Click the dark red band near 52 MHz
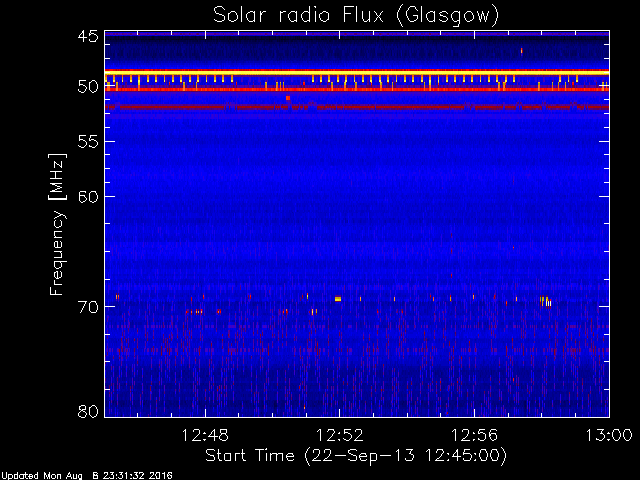 click(357, 107)
